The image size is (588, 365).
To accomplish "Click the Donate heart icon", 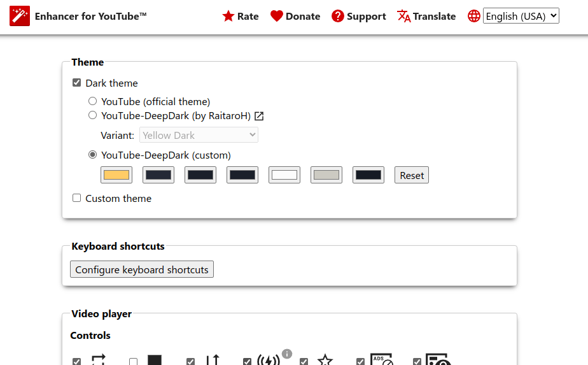I will pos(276,16).
